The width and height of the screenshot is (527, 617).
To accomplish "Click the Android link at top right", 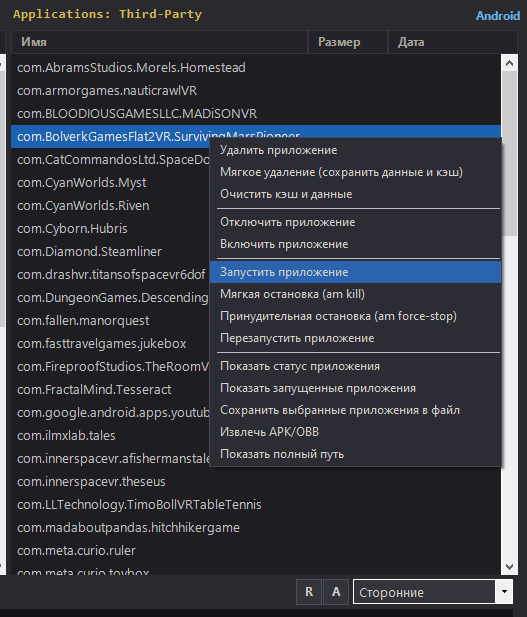I will pyautogui.click(x=497, y=15).
